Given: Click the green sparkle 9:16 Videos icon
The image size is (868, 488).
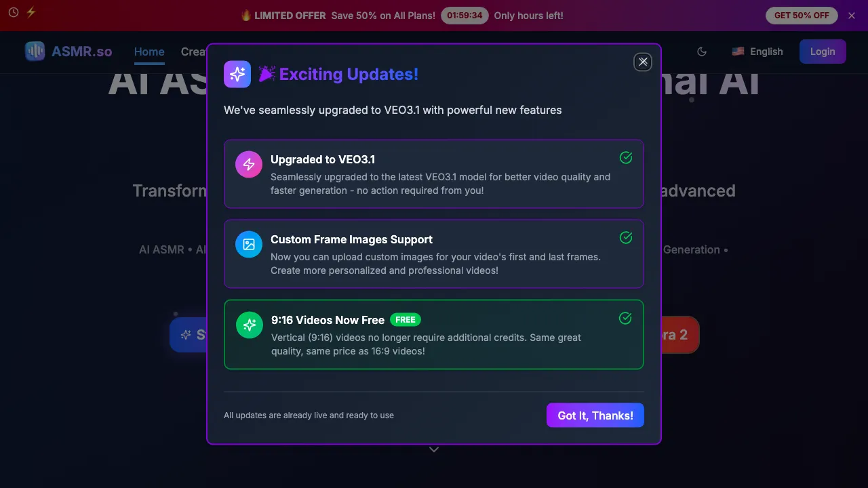Looking at the screenshot, I should 250,325.
